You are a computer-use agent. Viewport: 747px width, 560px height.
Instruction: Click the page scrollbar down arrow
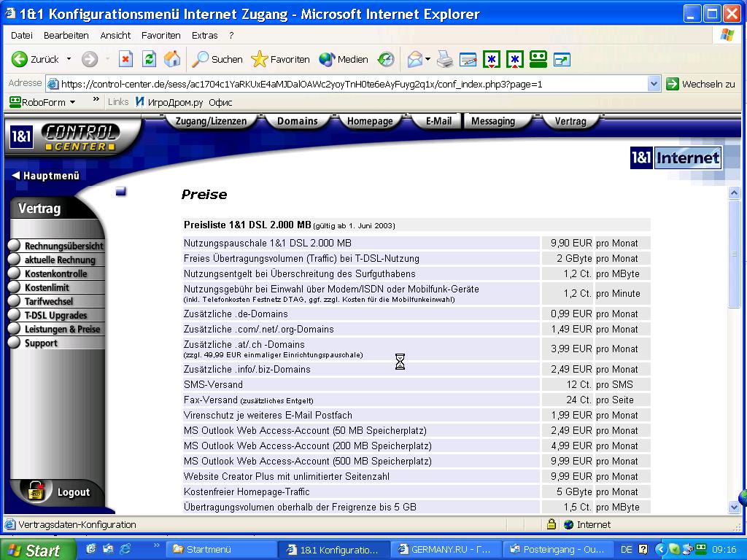point(734,507)
